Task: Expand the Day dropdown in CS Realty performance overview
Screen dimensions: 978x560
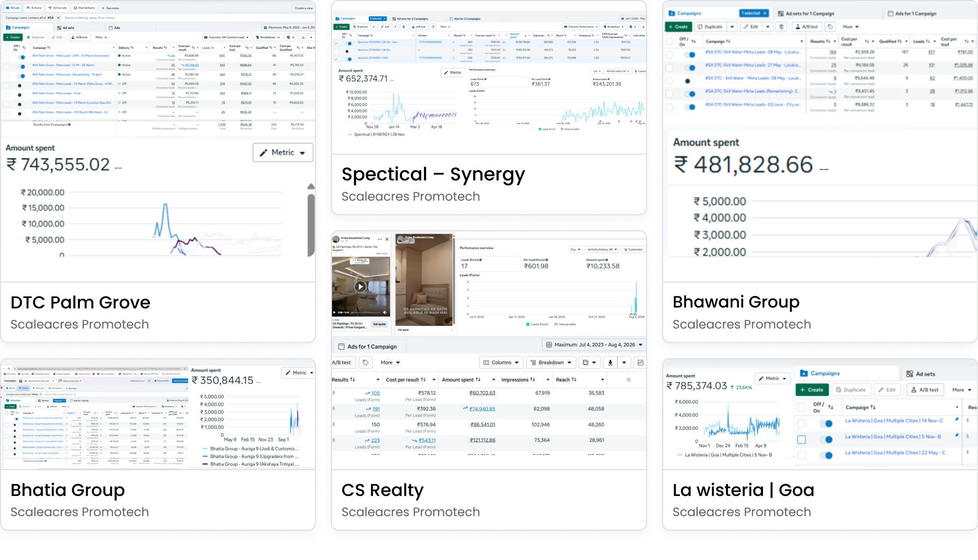Action: 575,249
